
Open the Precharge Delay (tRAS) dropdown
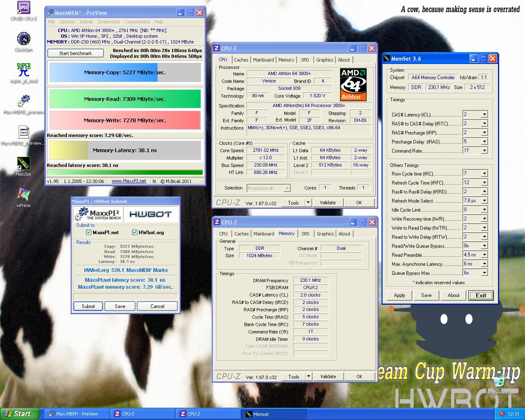click(x=484, y=142)
